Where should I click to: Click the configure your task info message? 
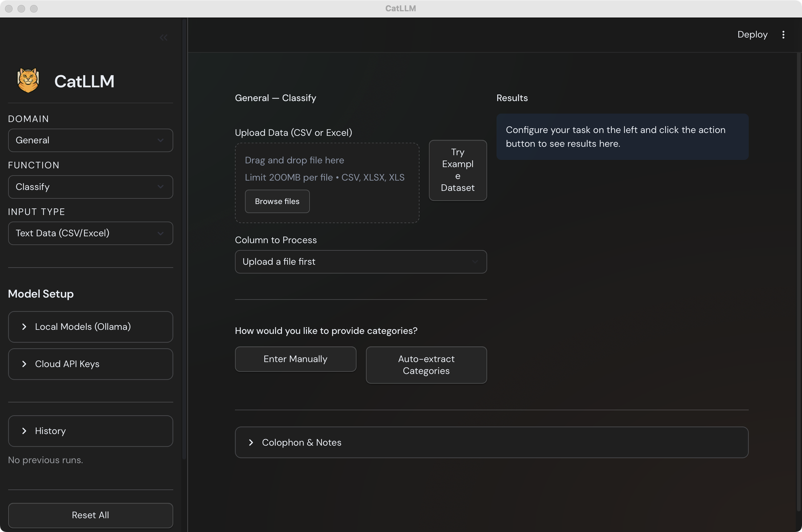(622, 137)
